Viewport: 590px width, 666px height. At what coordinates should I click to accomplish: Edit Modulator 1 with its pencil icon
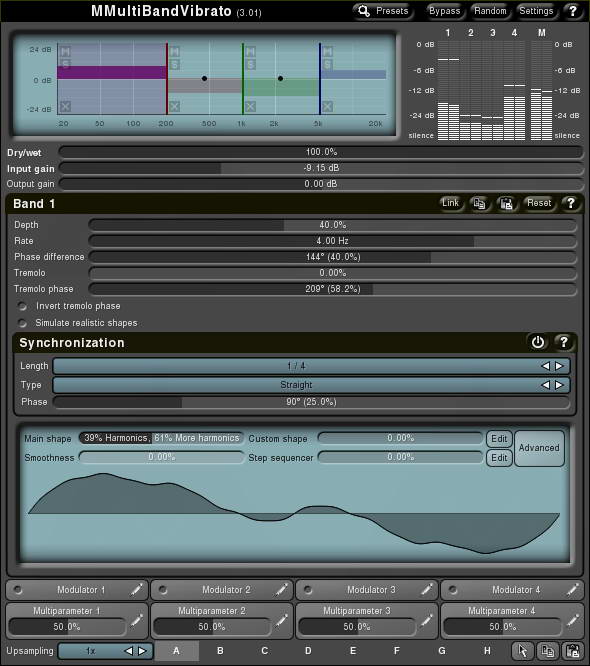(136, 590)
